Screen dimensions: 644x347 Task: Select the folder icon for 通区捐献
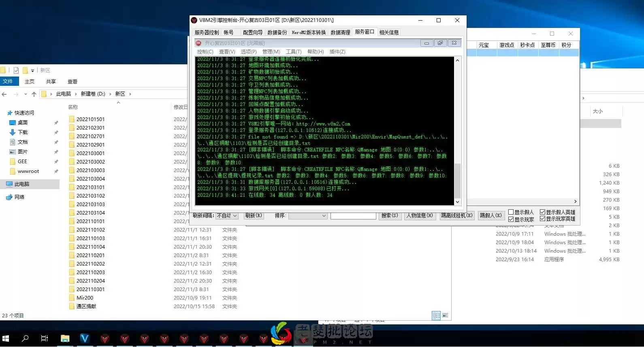coord(72,306)
